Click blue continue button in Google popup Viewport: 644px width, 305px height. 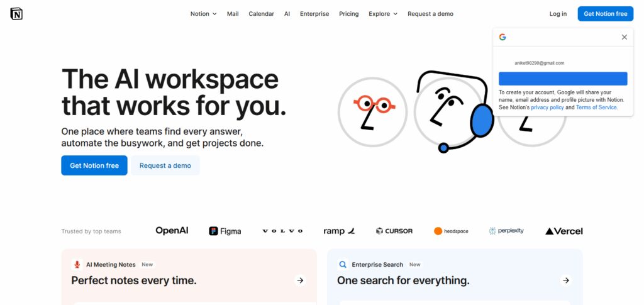pos(563,79)
